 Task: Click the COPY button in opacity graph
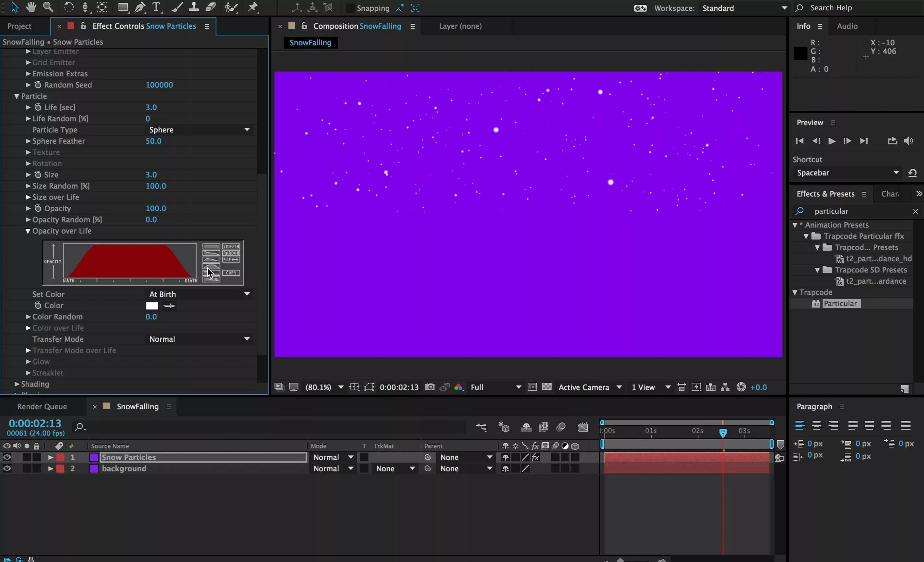pos(231,273)
